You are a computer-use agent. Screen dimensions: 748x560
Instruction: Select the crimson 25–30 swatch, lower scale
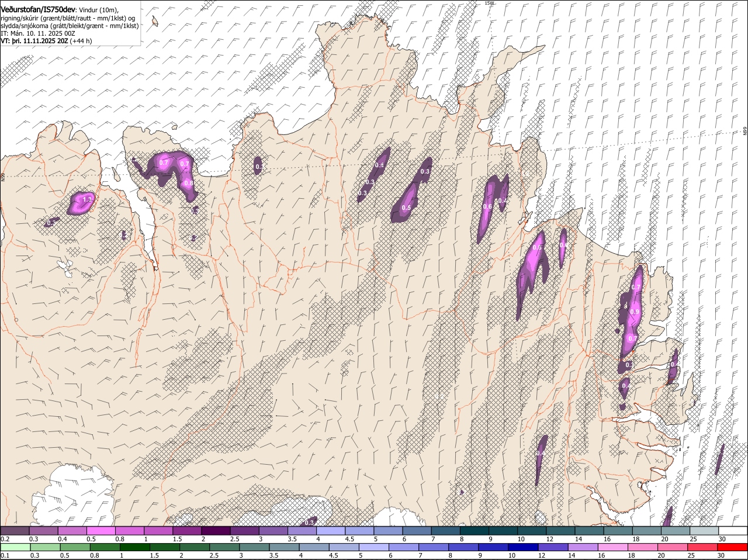click(702, 547)
